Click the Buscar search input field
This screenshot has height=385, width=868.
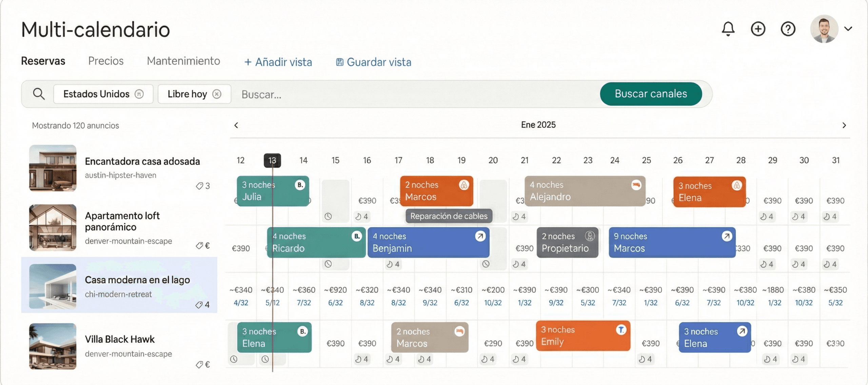click(417, 94)
